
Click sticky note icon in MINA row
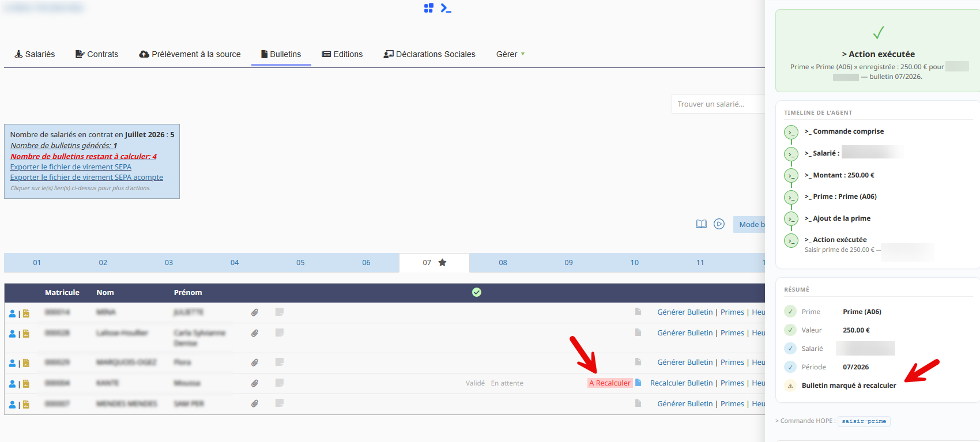click(x=280, y=312)
